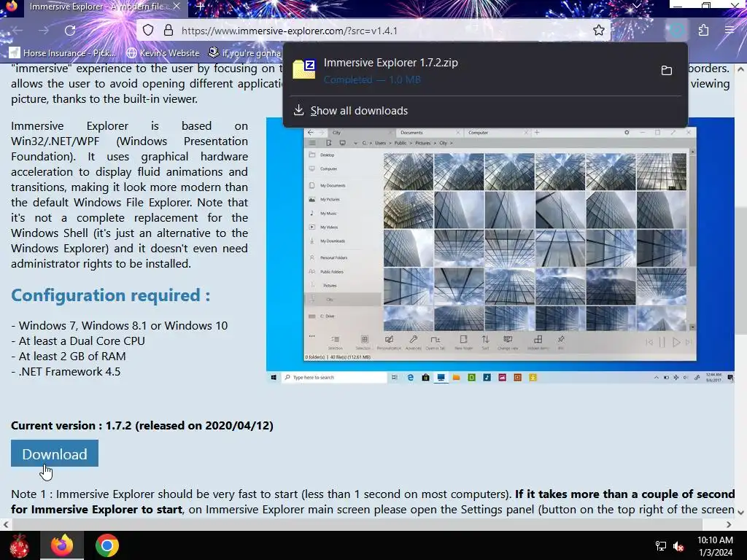Launch Chrome from the taskbar
The image size is (747, 560).
107,545
